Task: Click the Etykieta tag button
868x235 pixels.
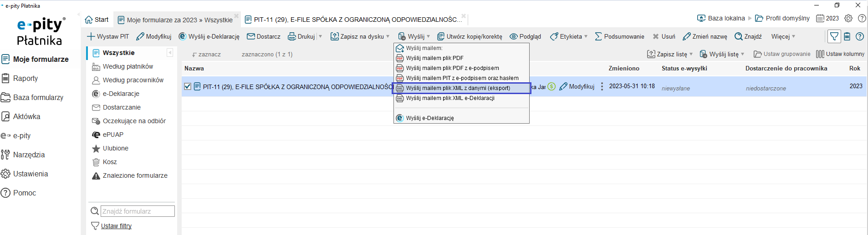Action: click(566, 36)
